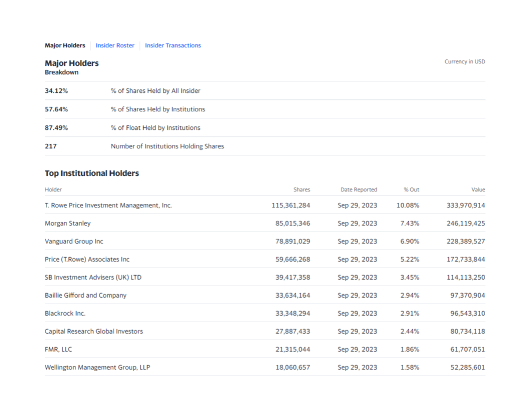Switch to the Insider Roster tab
This screenshot has width=532, height=412.
click(115, 45)
